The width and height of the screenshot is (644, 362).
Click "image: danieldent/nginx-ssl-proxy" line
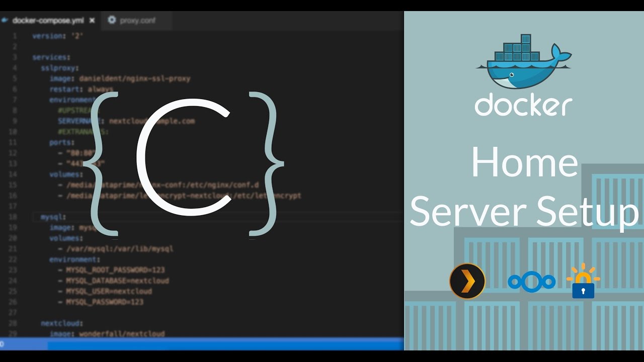pos(120,78)
